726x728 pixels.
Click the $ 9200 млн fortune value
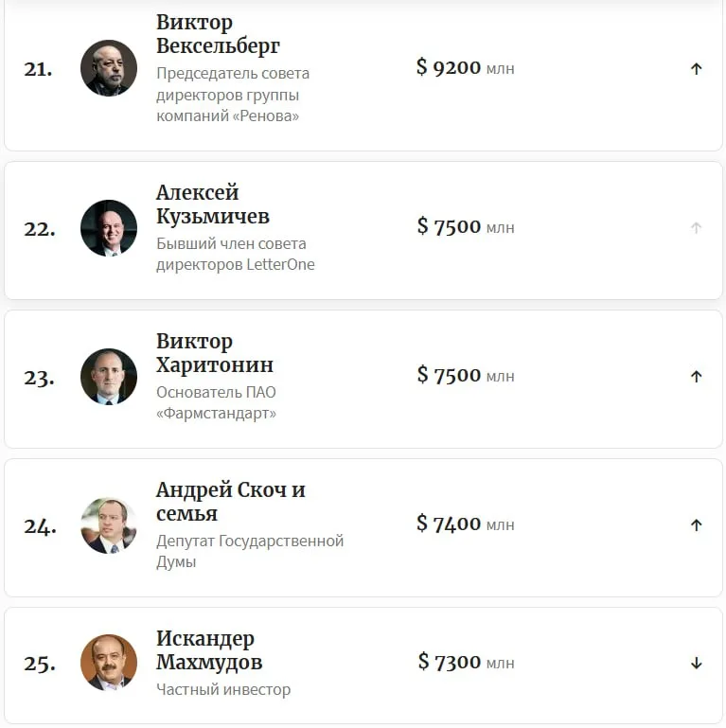tap(465, 68)
